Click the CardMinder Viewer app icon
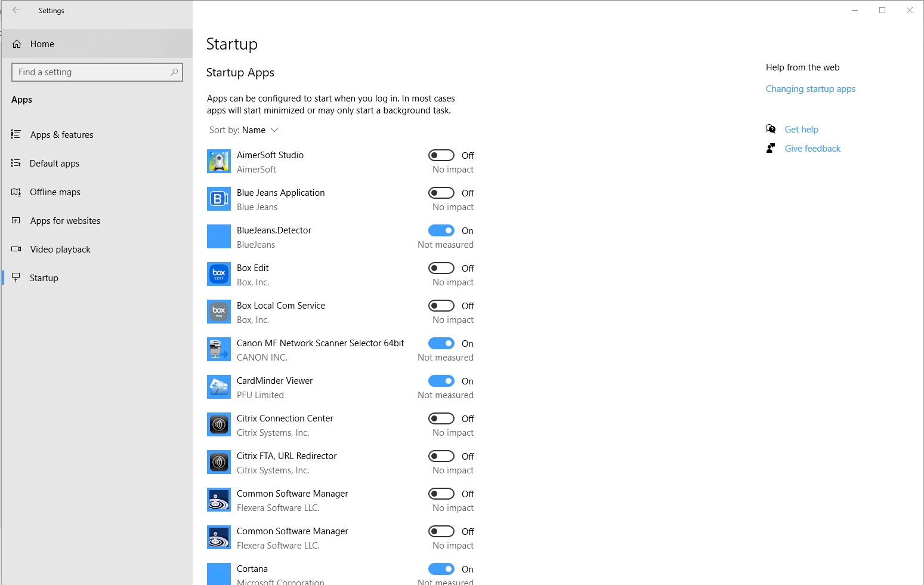This screenshot has width=924, height=585. coord(218,387)
